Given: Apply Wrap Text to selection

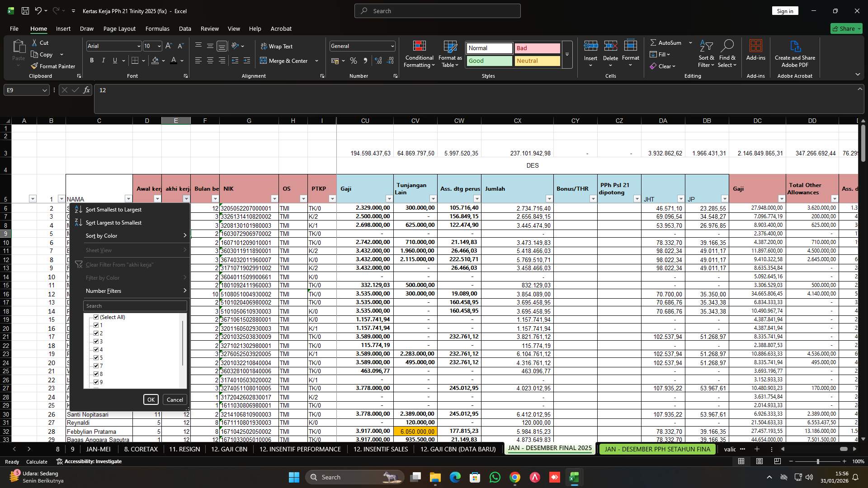Looking at the screenshot, I should 277,46.
